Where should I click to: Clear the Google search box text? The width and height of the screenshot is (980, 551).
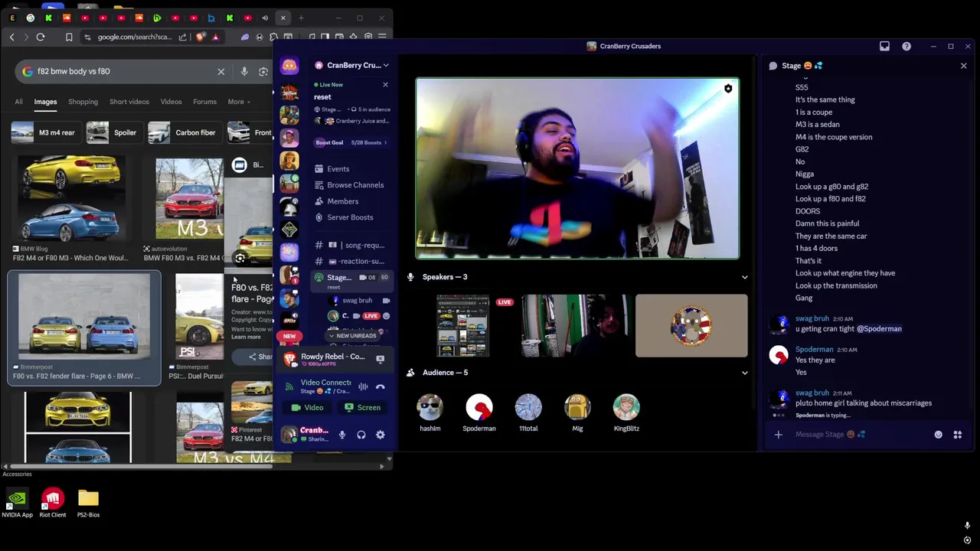pos(220,72)
